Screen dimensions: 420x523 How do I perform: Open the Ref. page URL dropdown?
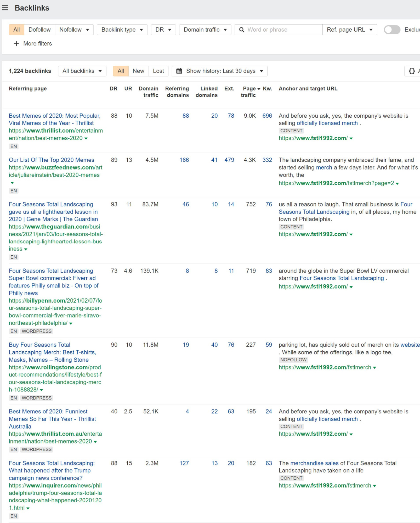pos(350,30)
